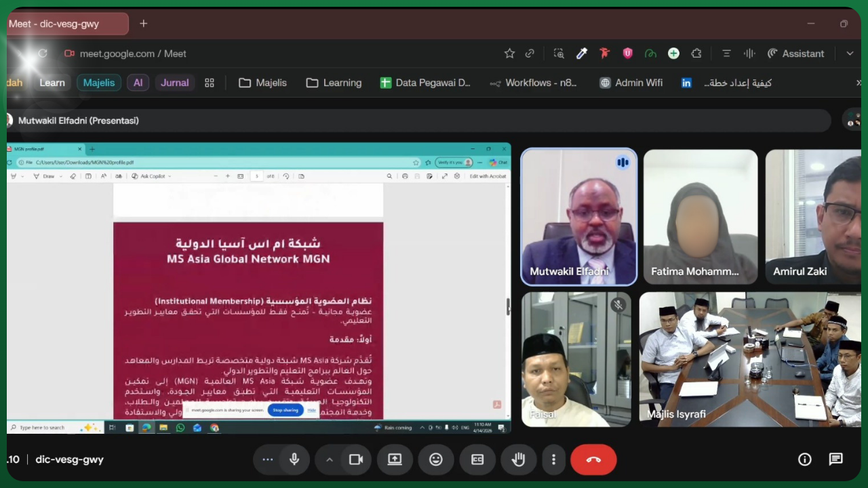Image resolution: width=868 pixels, height=488 pixels.
Task: Expand video settings arrow beside camera
Action: [x=330, y=460]
